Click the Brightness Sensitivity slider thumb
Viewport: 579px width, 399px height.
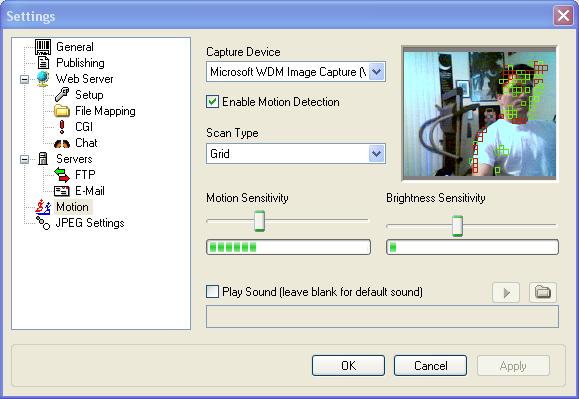point(458,226)
